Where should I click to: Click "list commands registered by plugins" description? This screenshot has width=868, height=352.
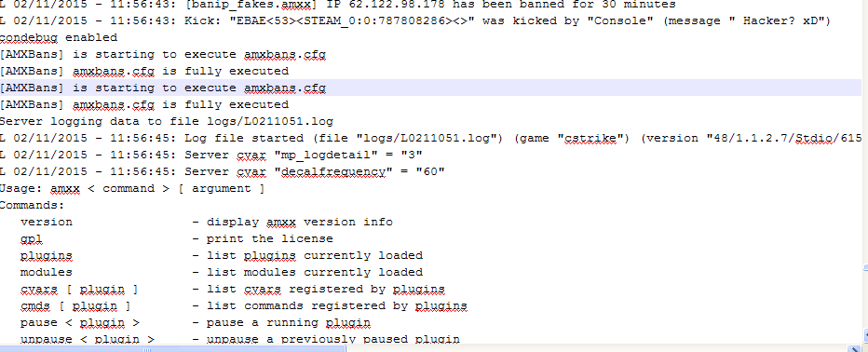[336, 305]
